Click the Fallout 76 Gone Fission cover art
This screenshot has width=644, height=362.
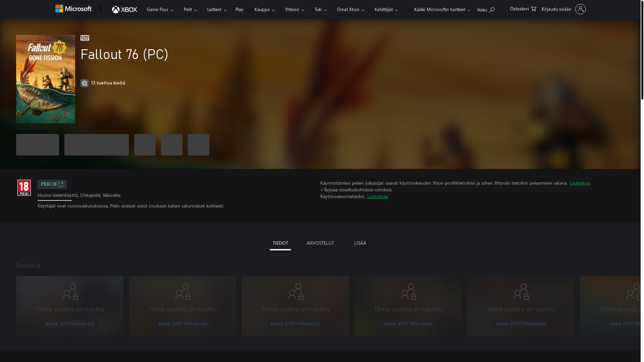tap(46, 79)
